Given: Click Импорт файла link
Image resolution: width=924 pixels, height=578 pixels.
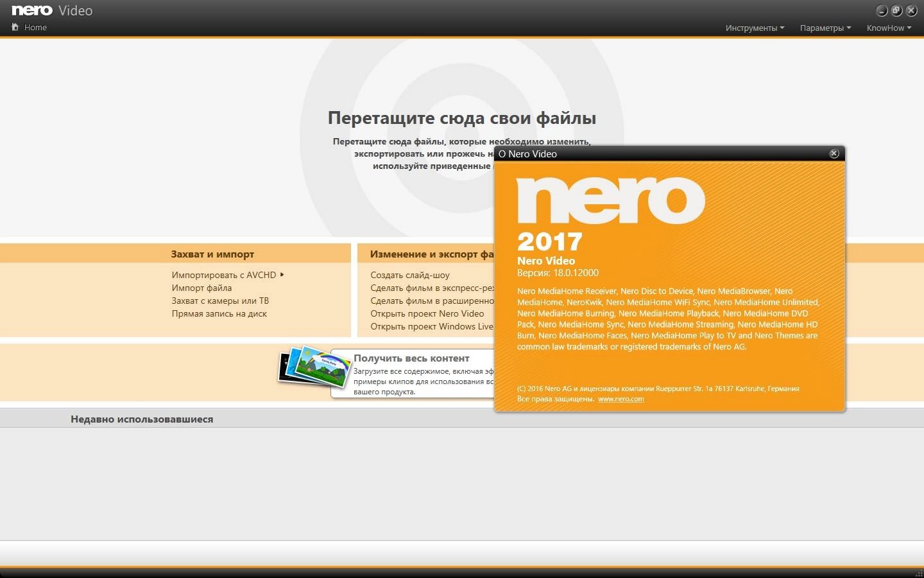Looking at the screenshot, I should click(x=201, y=288).
